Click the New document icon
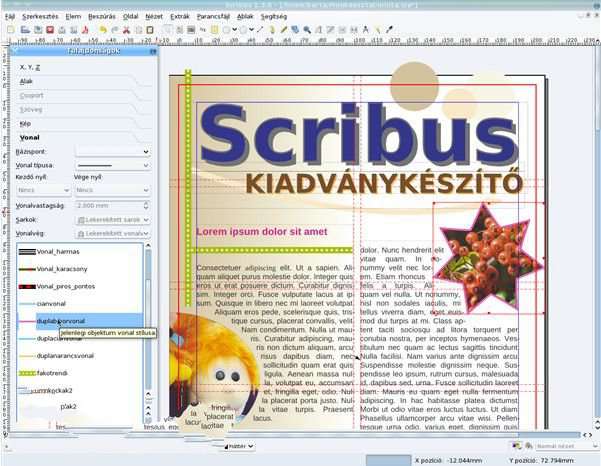The height and width of the screenshot is (466, 601). click(11, 30)
